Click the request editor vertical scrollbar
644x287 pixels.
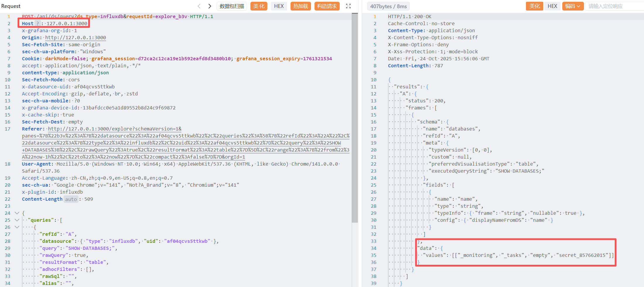click(355, 117)
